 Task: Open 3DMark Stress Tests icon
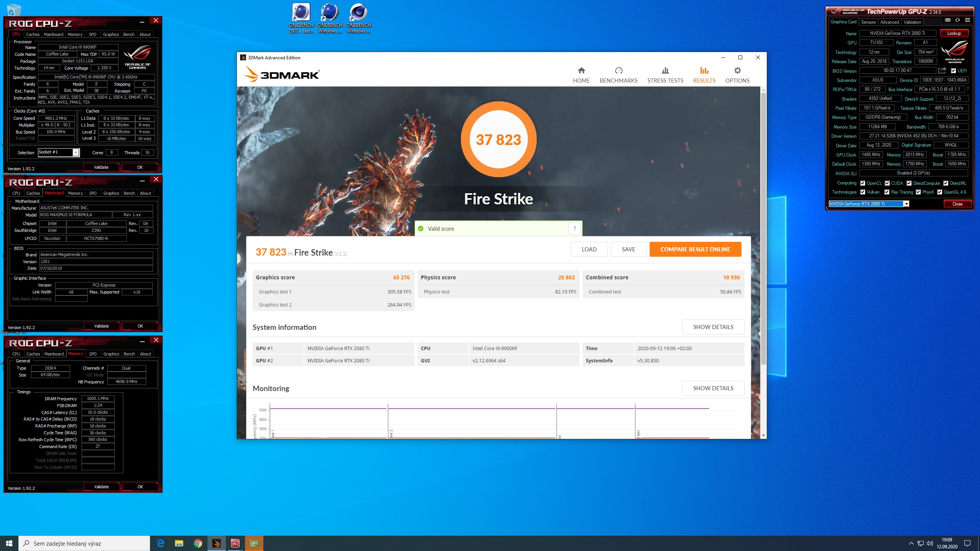click(x=665, y=70)
